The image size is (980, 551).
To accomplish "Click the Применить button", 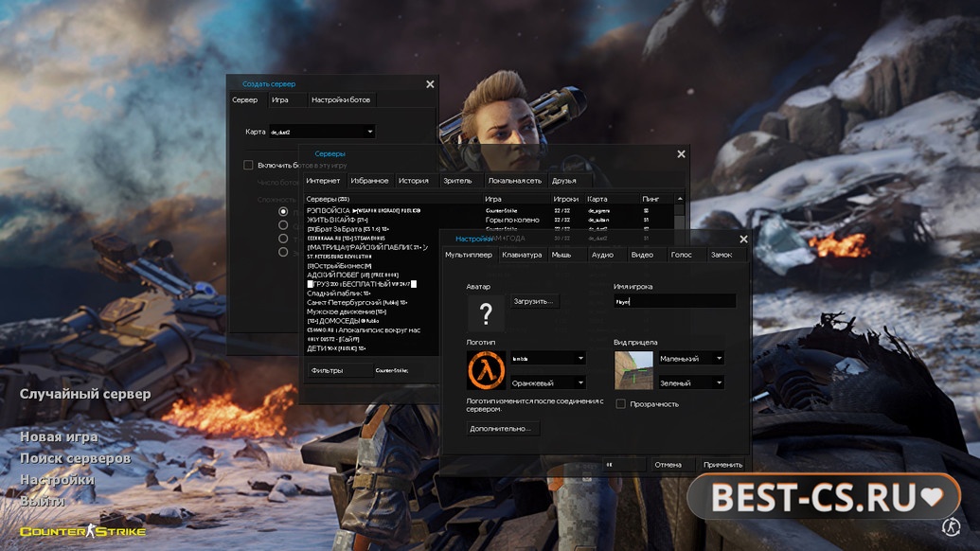I will (x=722, y=465).
